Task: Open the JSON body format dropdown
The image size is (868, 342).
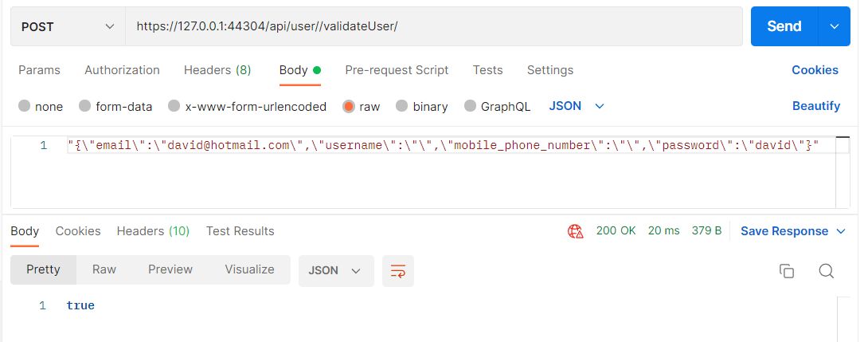Action: click(577, 106)
